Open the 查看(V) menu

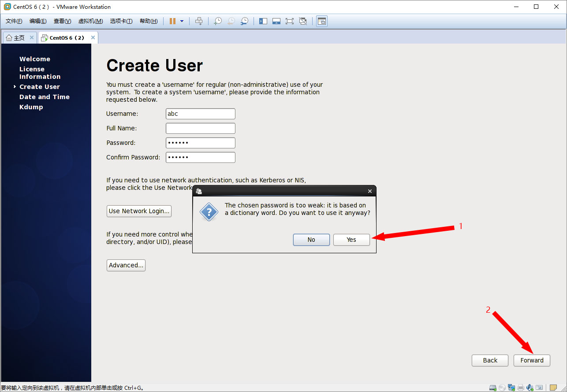coord(62,21)
